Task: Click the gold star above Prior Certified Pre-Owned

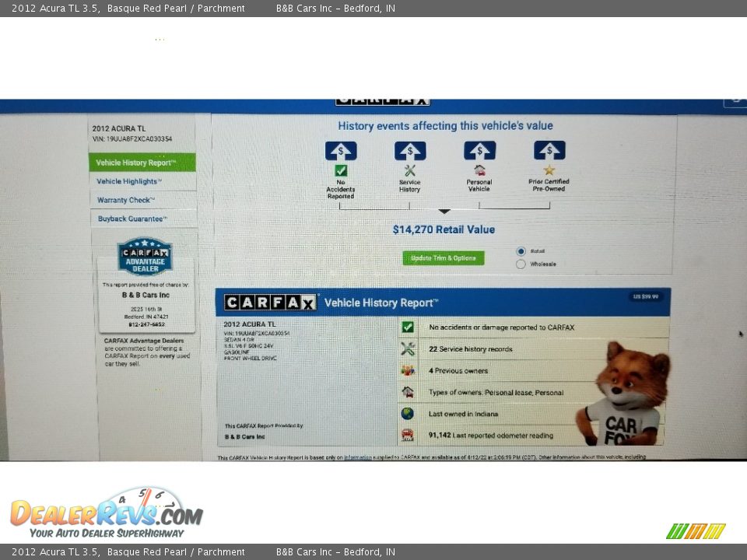Action: (x=549, y=170)
